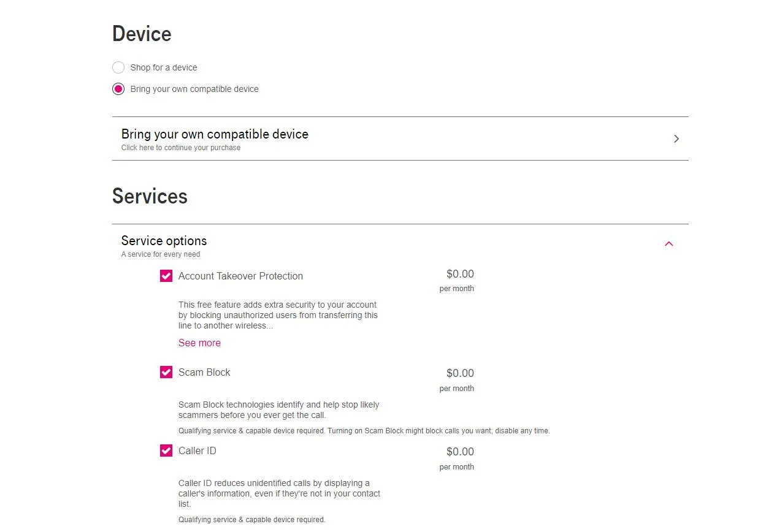Click "Click here to continue your purchase" text
Viewport: 763px width, 532px height.
pos(181,148)
